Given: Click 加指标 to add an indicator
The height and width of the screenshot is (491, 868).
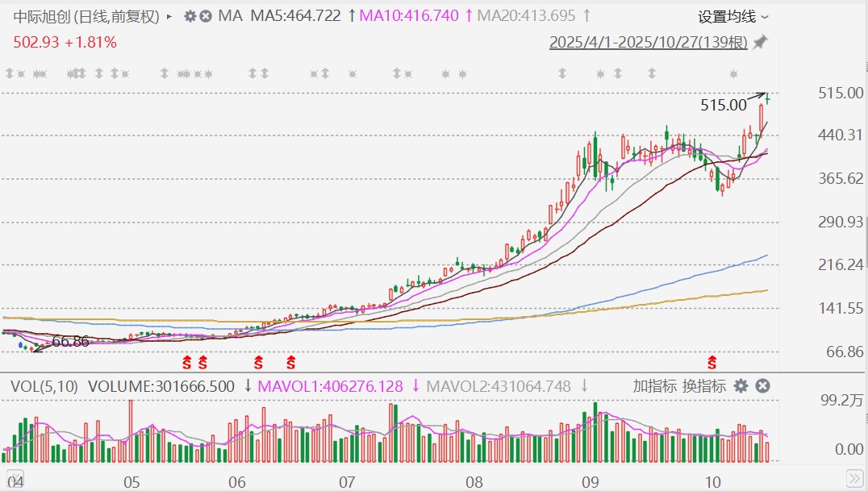Looking at the screenshot, I should [x=654, y=386].
